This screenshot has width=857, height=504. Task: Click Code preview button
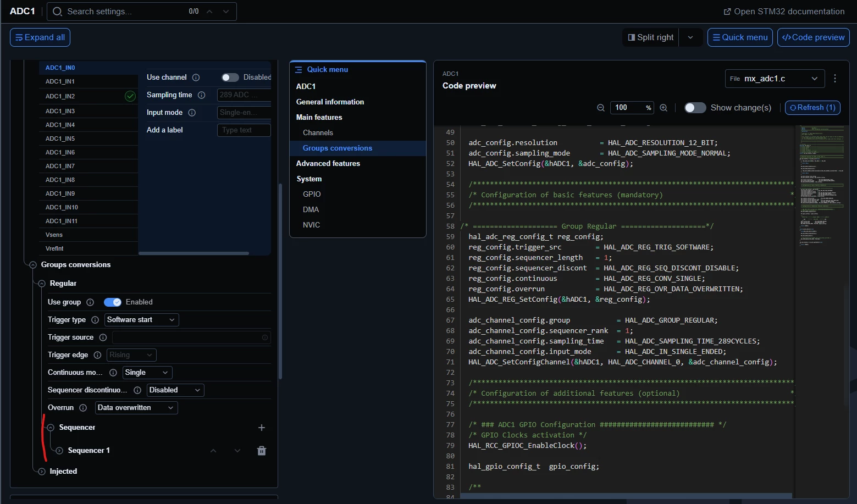[814, 37]
